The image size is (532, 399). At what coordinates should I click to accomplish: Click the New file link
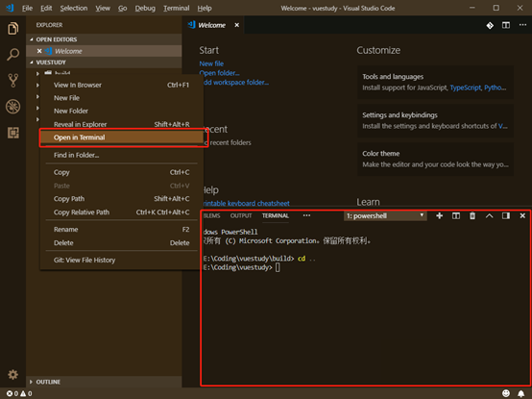(x=211, y=63)
